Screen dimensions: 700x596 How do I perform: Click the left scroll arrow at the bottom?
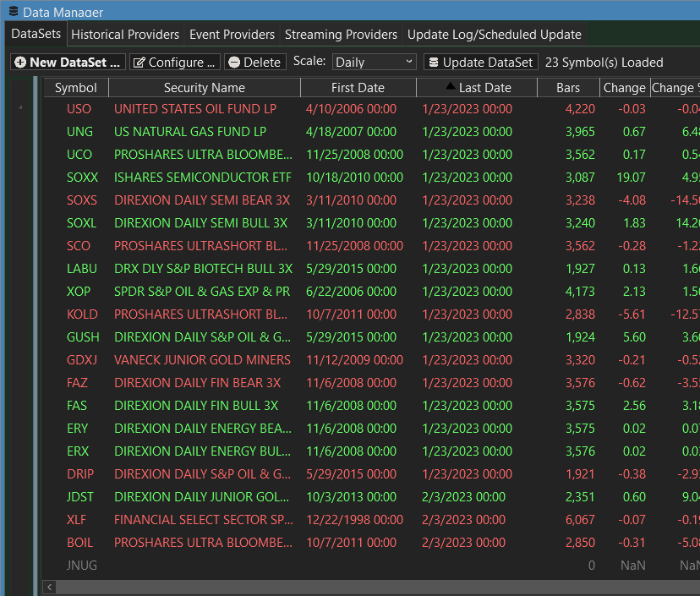[x=51, y=587]
